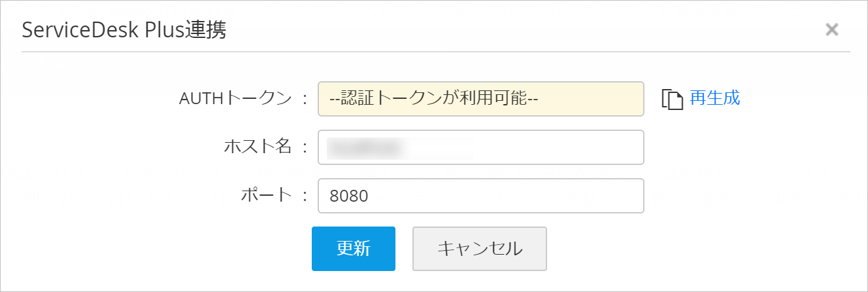Select the ポート input field

coord(480,196)
